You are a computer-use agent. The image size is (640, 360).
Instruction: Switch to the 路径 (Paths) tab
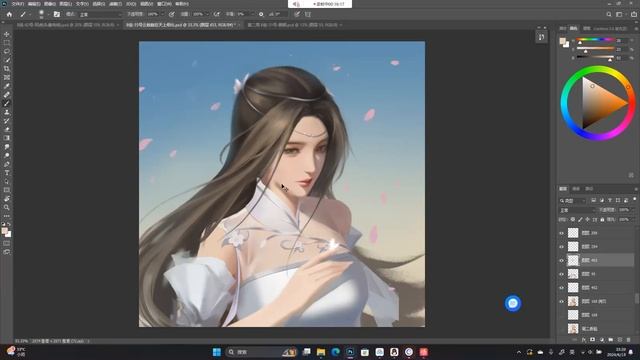(589, 189)
